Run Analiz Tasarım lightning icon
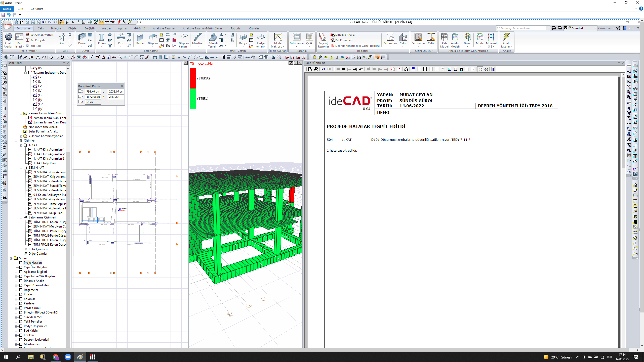 (506, 37)
